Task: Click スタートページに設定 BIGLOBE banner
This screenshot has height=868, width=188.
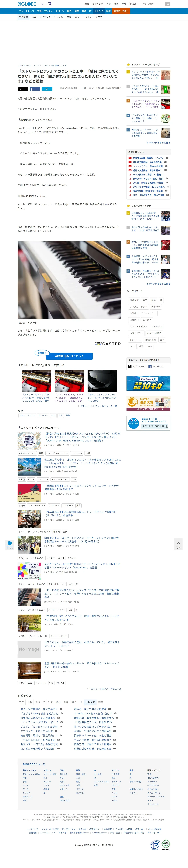Action: click(148, 423)
